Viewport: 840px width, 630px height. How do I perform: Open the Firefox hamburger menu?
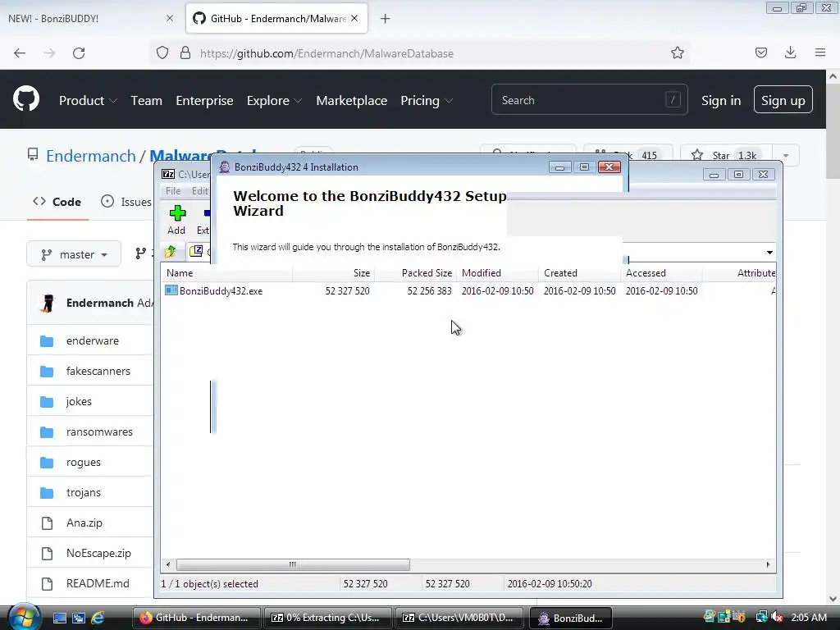click(820, 52)
